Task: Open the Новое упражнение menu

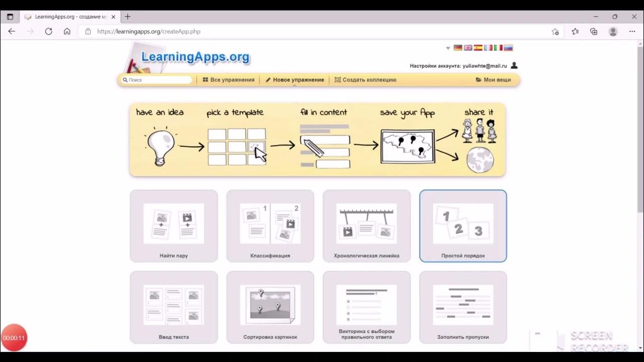Action: [x=295, y=80]
